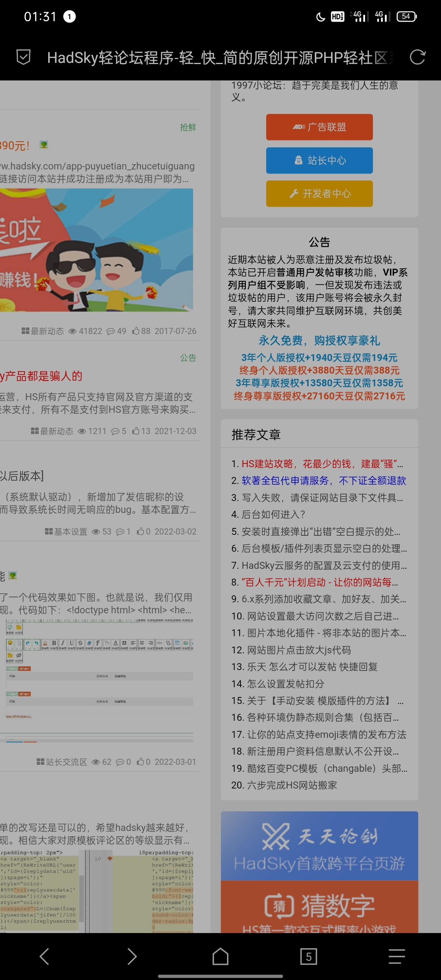Click the 广告联盟 orange button
The width and height of the screenshot is (441, 980).
[x=319, y=127]
